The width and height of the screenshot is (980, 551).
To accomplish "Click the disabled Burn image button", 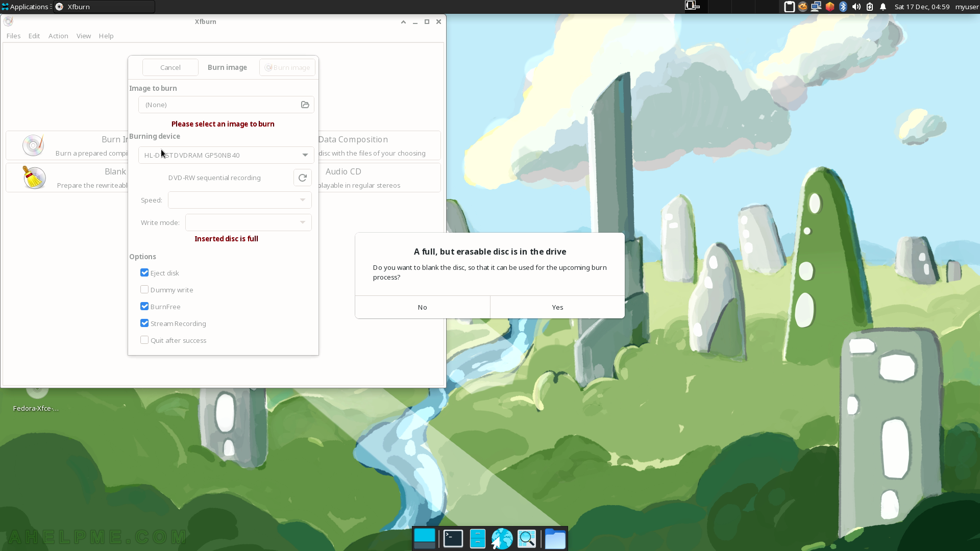I will pyautogui.click(x=287, y=67).
